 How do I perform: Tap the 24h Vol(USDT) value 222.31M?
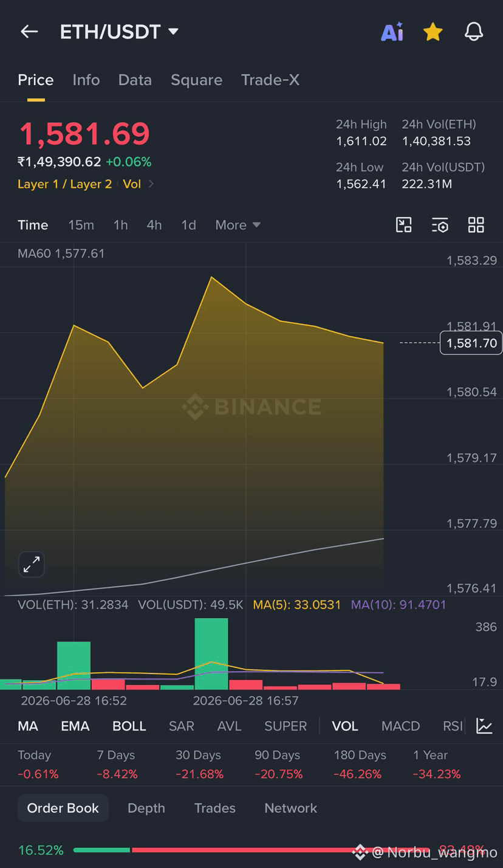click(427, 184)
